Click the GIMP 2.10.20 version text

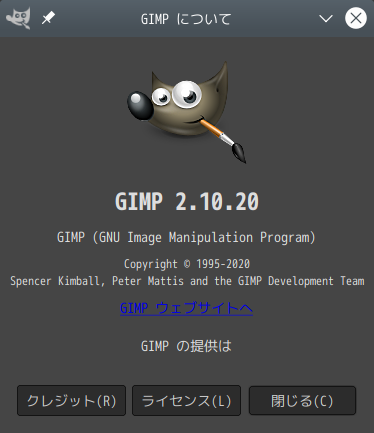187,202
